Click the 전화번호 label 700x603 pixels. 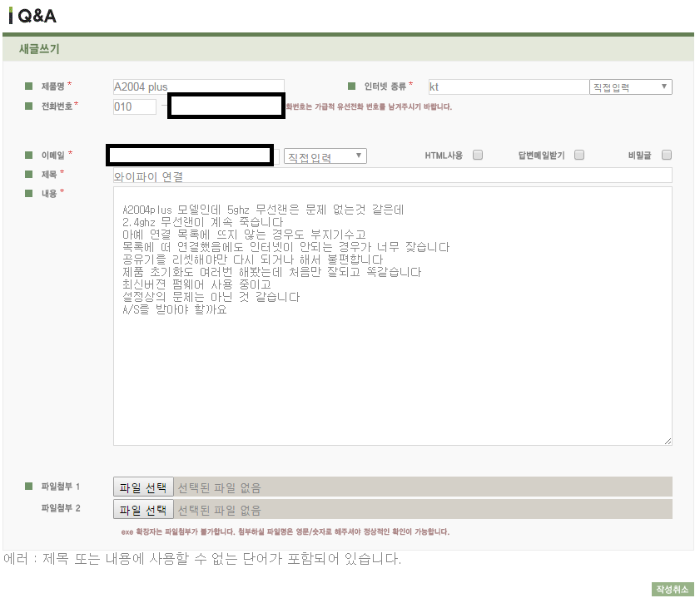57,106
